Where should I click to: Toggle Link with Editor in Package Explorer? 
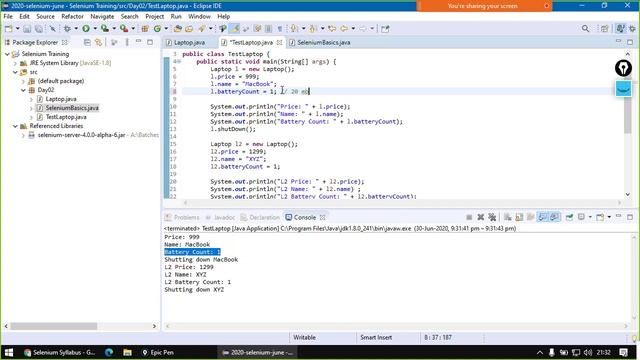98,42
